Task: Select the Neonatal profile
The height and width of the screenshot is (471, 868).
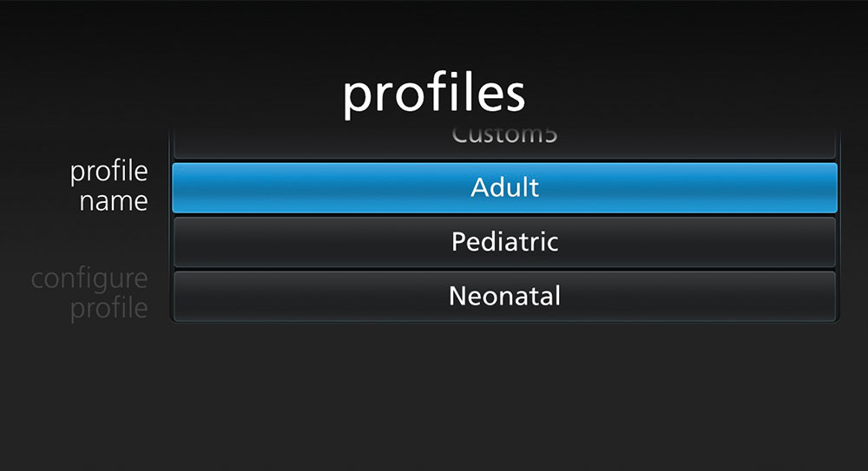Action: click(x=504, y=296)
